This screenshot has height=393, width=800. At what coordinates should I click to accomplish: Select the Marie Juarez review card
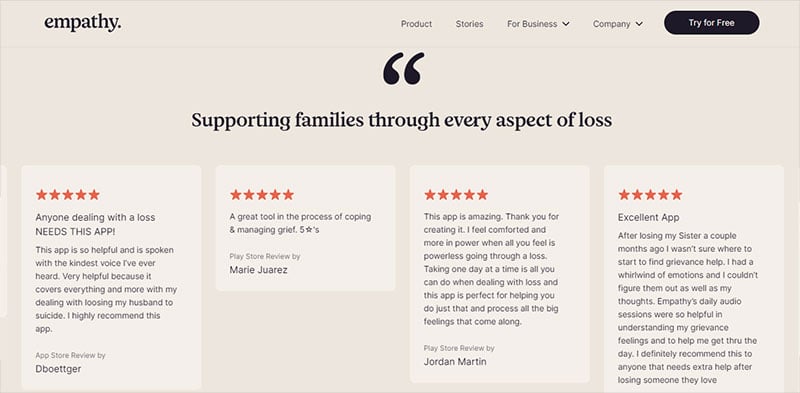point(305,228)
